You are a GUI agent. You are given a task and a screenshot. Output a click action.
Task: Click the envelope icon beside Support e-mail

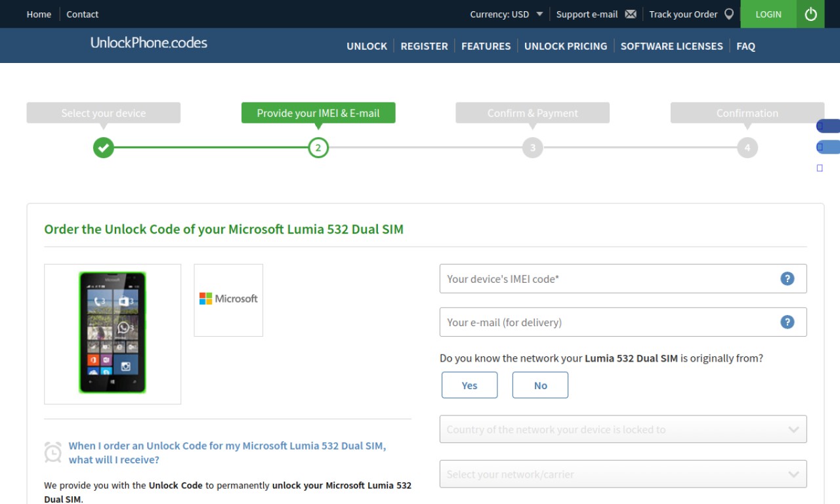pos(631,14)
